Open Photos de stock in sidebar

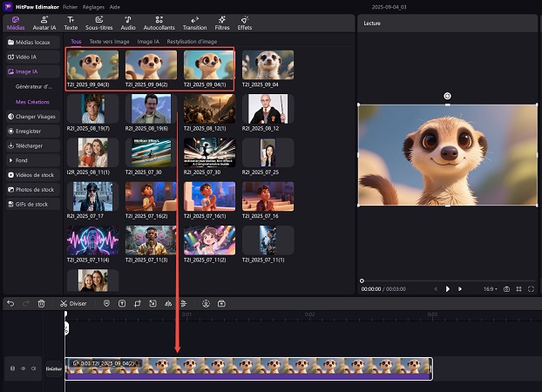tap(33, 189)
